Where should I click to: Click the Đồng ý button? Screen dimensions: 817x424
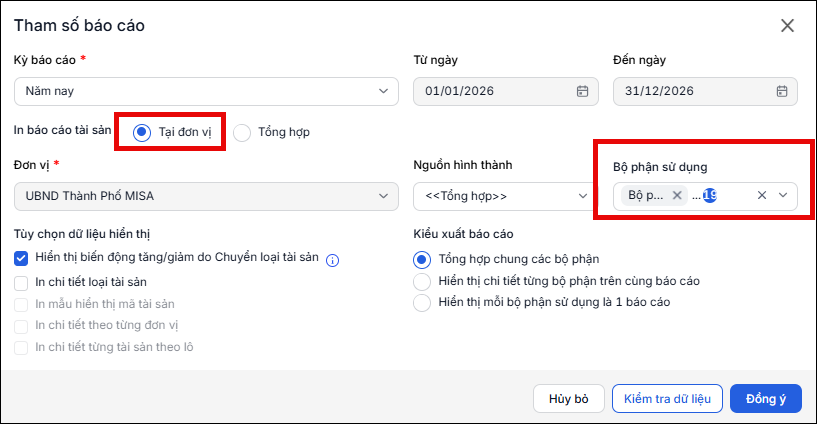[765, 399]
